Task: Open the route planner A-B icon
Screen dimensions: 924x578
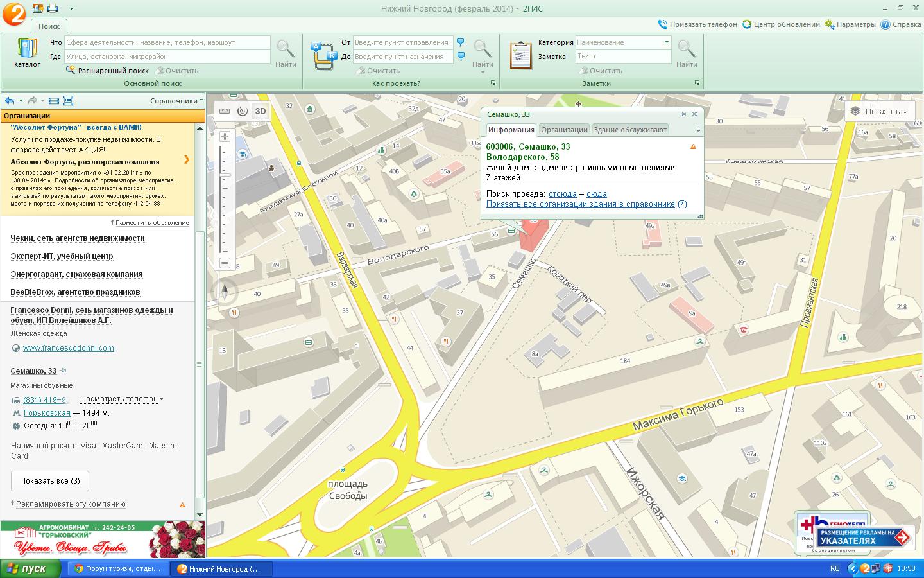Action: (323, 55)
